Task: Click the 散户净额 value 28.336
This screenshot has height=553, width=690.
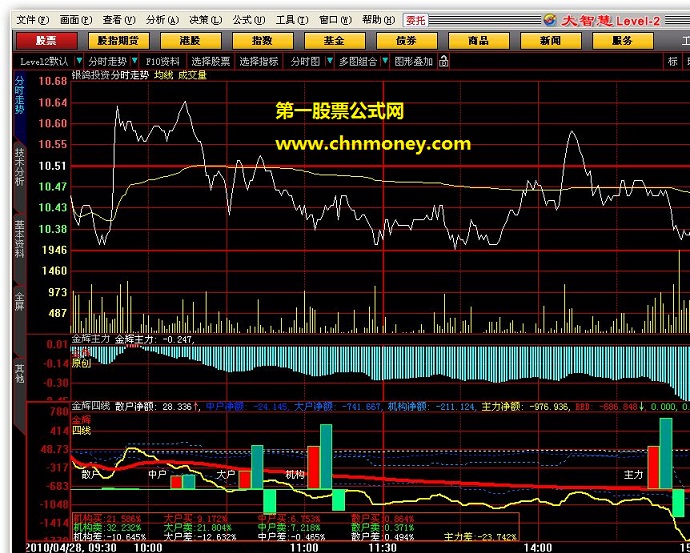Action: click(x=176, y=406)
